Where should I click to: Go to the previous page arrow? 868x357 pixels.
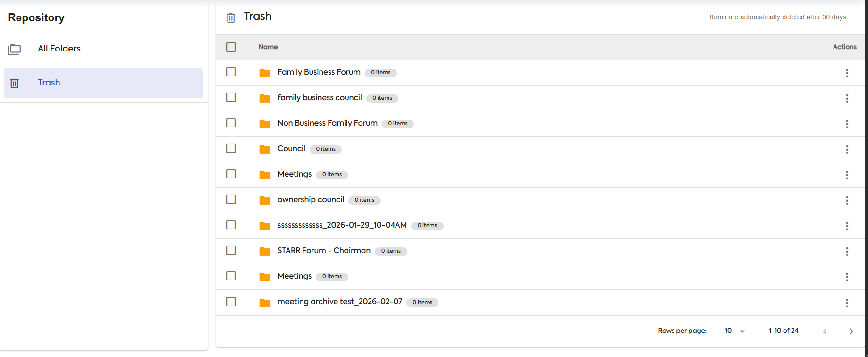click(x=825, y=331)
